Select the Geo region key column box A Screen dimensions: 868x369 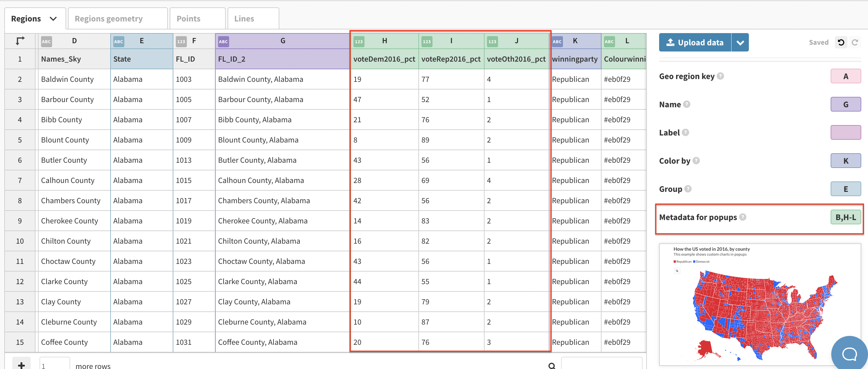pos(845,76)
